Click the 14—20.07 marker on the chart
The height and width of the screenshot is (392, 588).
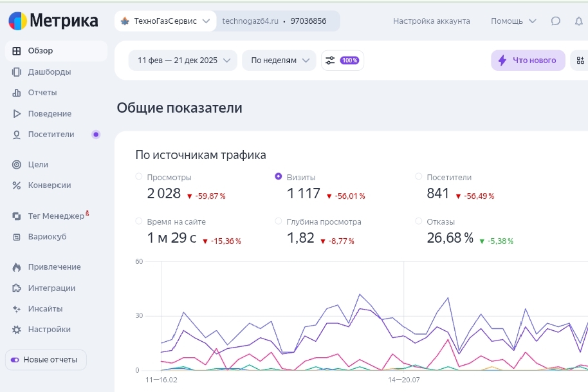[403, 380]
